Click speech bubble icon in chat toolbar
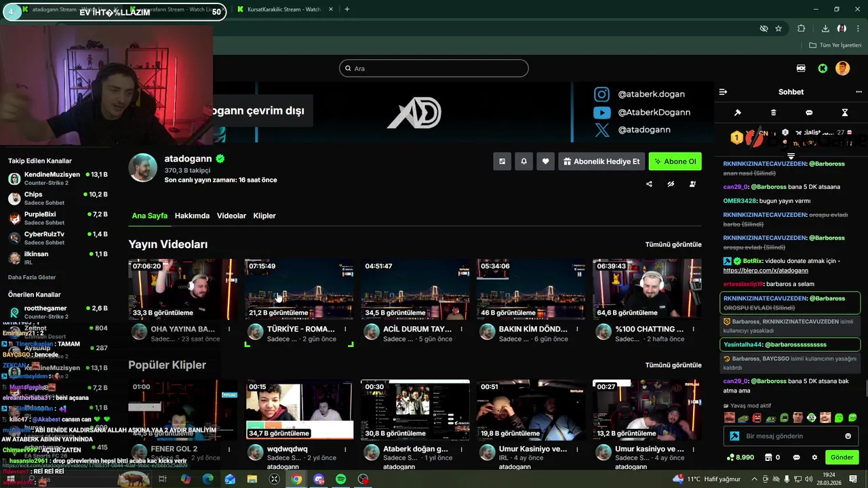 (x=809, y=113)
